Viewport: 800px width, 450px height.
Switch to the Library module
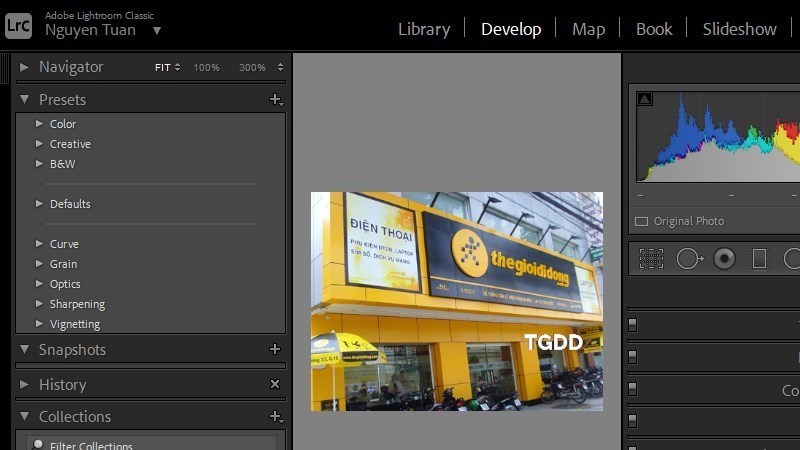[x=424, y=29]
